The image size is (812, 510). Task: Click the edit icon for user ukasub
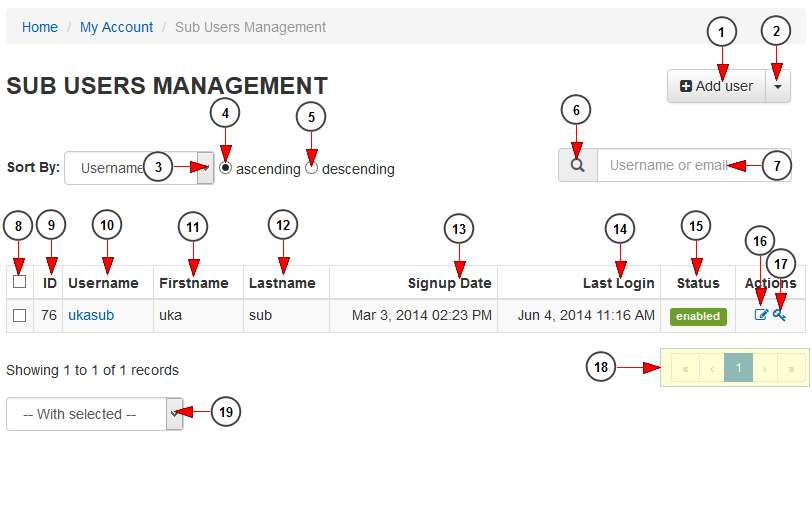(761, 314)
